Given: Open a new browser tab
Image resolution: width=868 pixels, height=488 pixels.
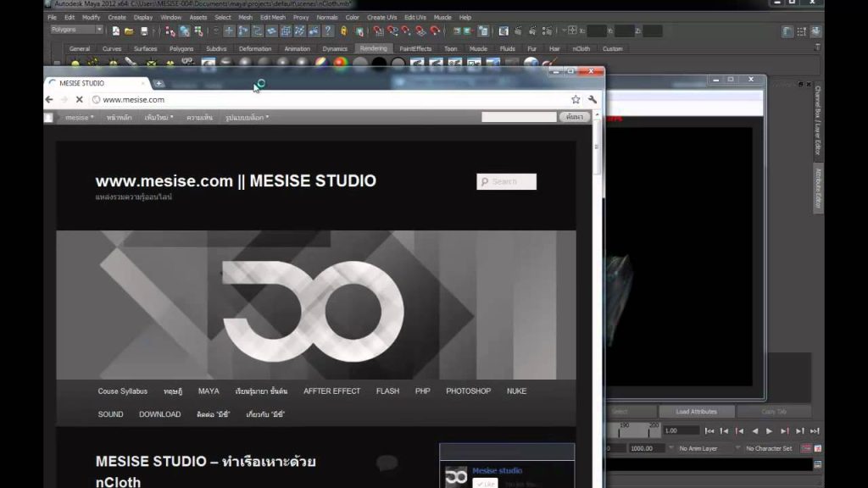Looking at the screenshot, I should (x=159, y=84).
